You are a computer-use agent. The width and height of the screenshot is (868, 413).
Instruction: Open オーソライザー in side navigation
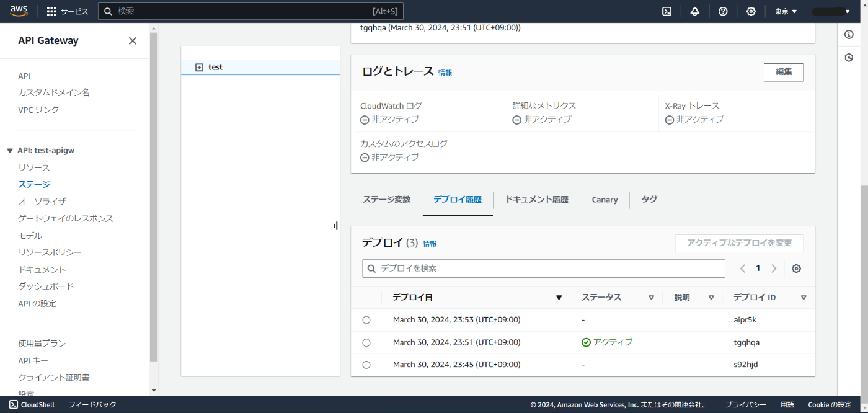pyautogui.click(x=46, y=202)
